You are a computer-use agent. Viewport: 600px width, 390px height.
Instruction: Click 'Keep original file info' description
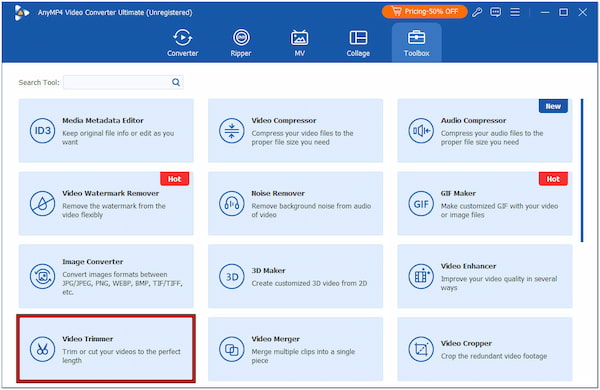pos(118,138)
